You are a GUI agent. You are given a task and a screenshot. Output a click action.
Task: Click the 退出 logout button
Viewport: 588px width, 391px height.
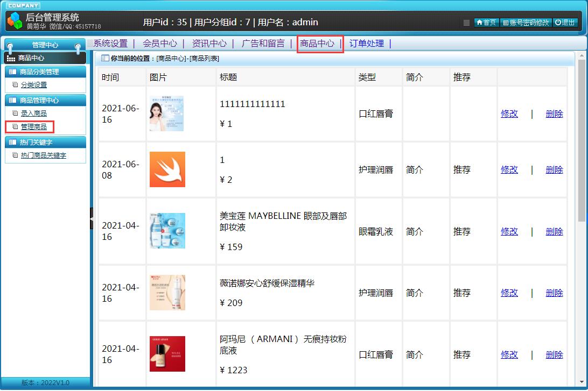click(x=565, y=23)
